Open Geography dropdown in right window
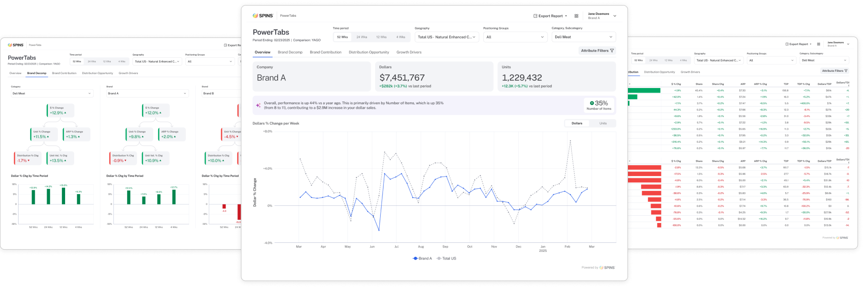Screen dimensions: 868x288 tap(719, 60)
